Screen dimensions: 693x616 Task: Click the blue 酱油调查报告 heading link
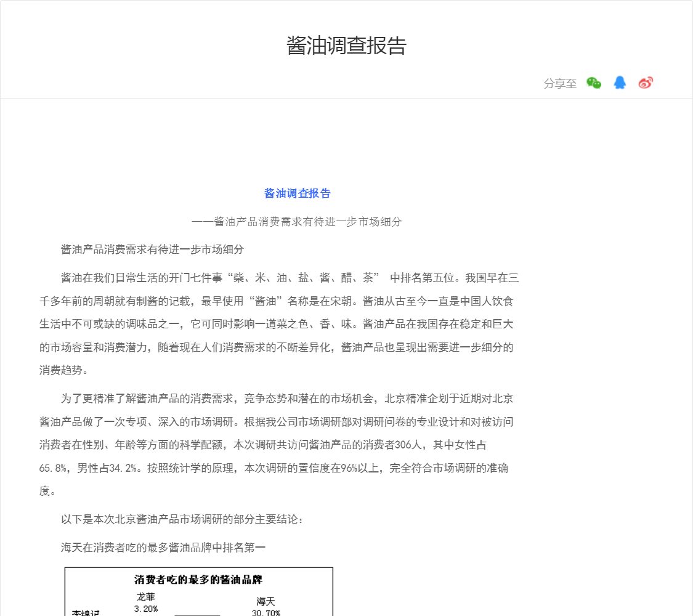point(297,193)
